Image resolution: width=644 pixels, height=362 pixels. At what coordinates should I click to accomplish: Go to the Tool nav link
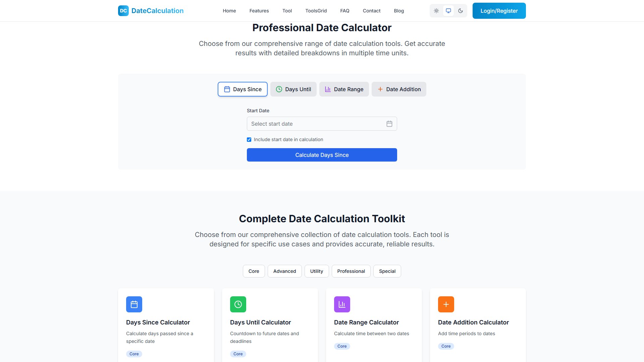tap(287, 11)
